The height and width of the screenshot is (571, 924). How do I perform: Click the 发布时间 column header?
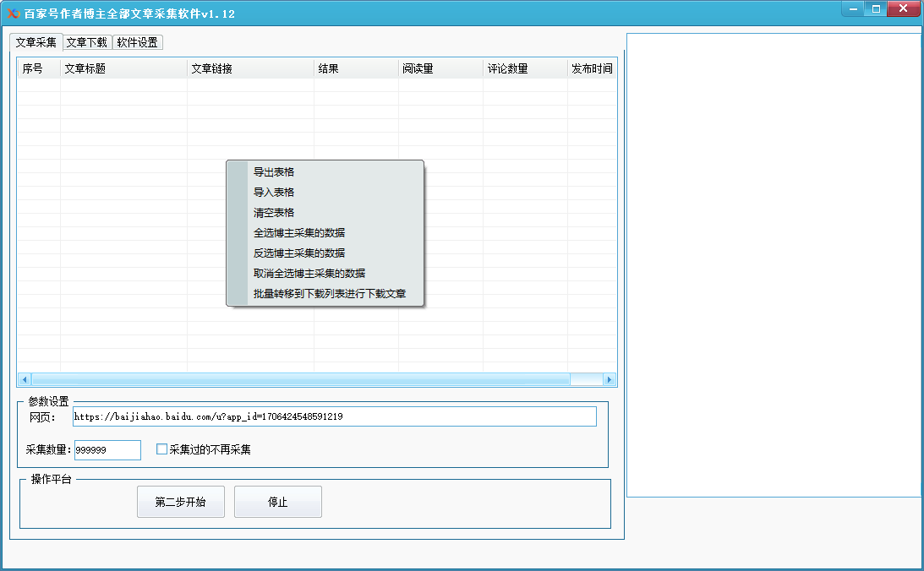pos(592,68)
